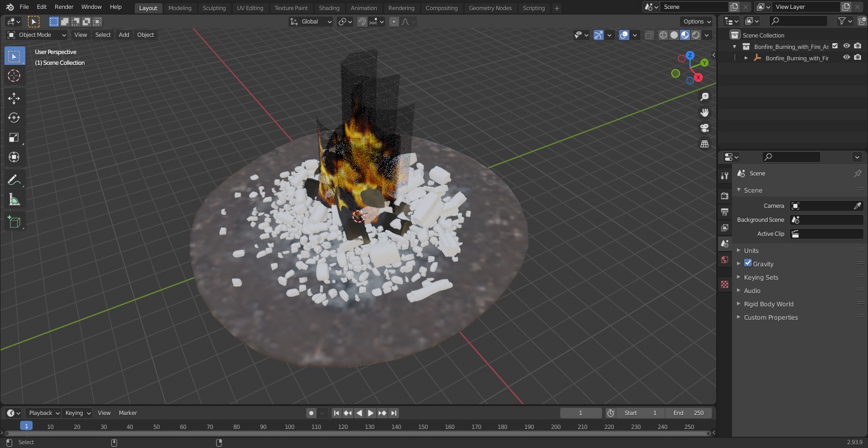Disable Bonfire_Burning_with_Fir object in renders
This screenshot has height=448, width=868.
pyautogui.click(x=858, y=57)
